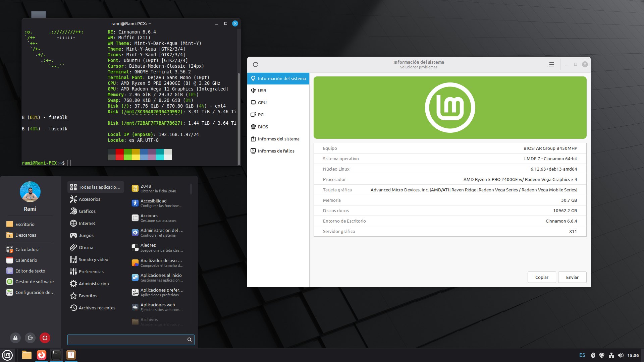Log out using the menu logout icon

pyautogui.click(x=30, y=338)
